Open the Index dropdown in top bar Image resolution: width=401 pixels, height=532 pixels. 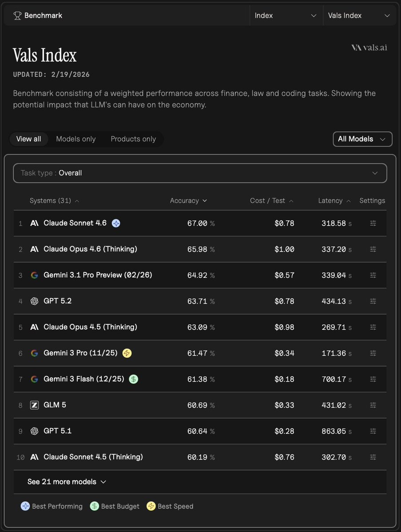(x=286, y=15)
